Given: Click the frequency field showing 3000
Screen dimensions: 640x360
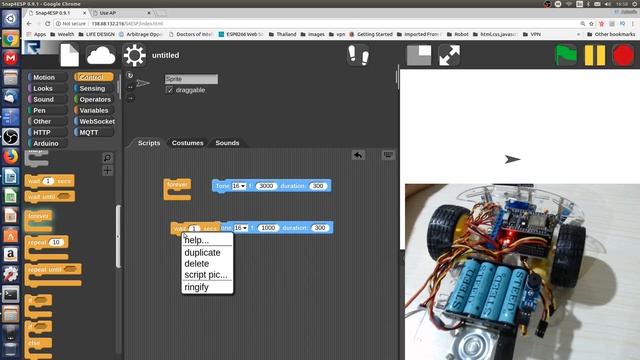Looking at the screenshot, I should coord(266,186).
